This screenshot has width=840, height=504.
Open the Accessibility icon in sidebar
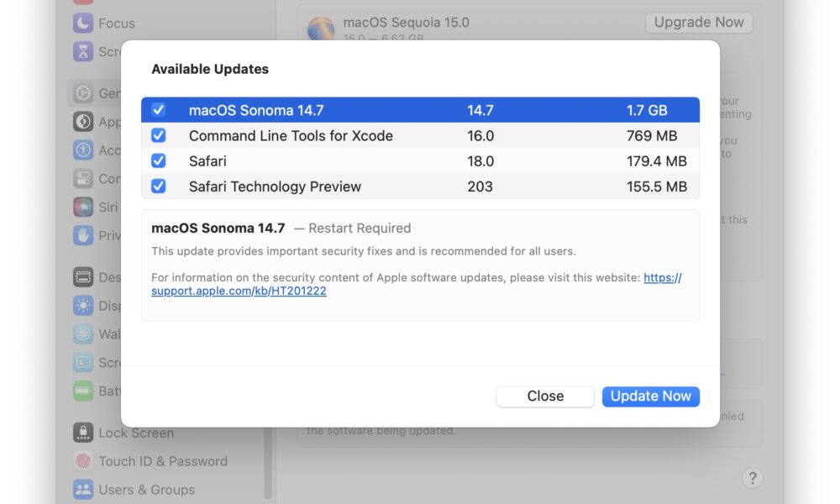tap(83, 150)
